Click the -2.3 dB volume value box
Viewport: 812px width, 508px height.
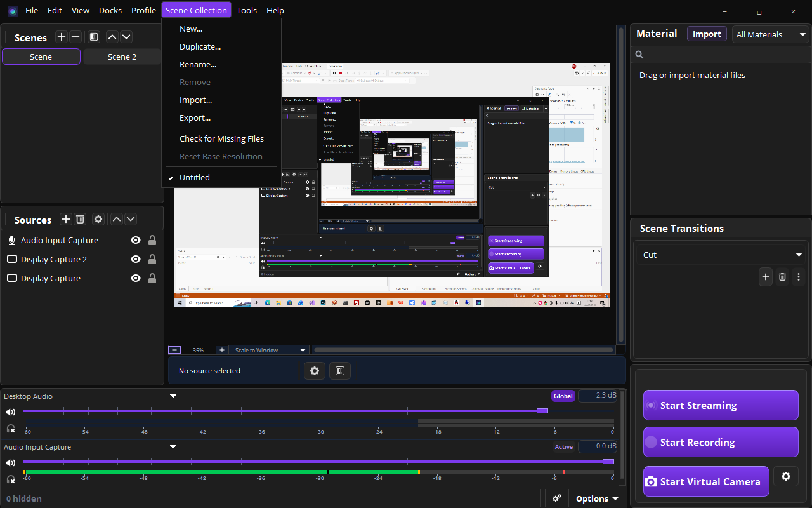point(598,396)
